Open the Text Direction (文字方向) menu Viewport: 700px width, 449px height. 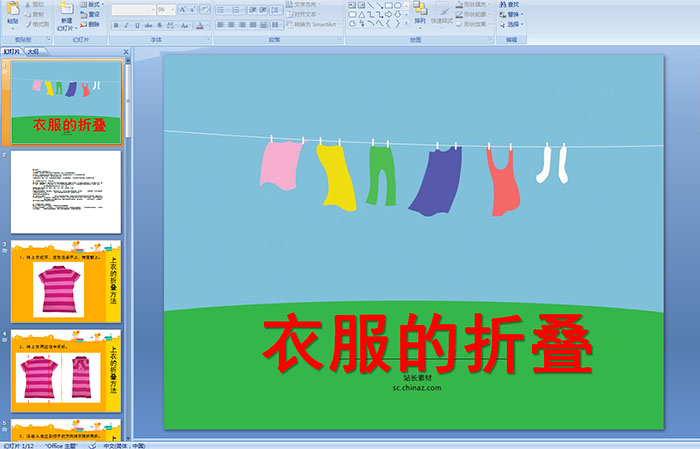tap(303, 4)
